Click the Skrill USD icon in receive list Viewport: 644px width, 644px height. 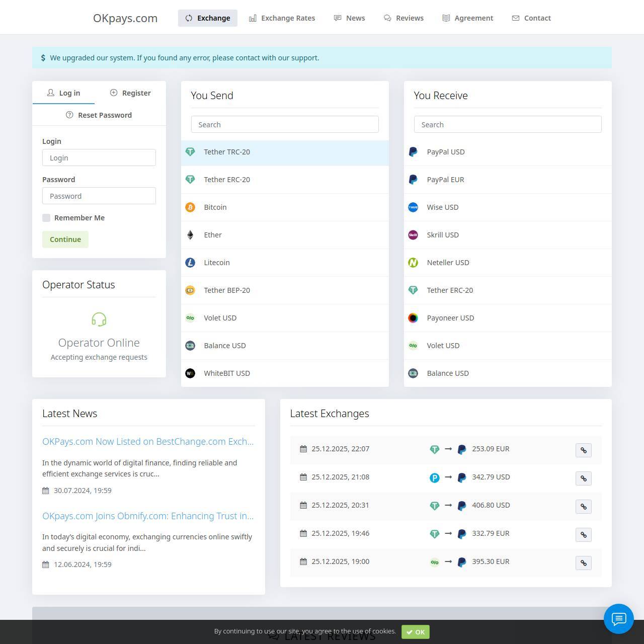[413, 235]
